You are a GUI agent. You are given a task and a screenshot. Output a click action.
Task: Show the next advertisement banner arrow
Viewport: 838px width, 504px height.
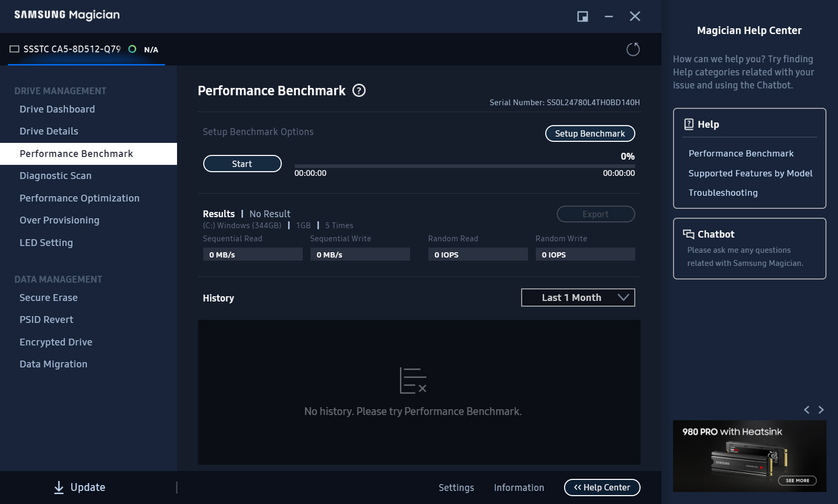click(821, 410)
